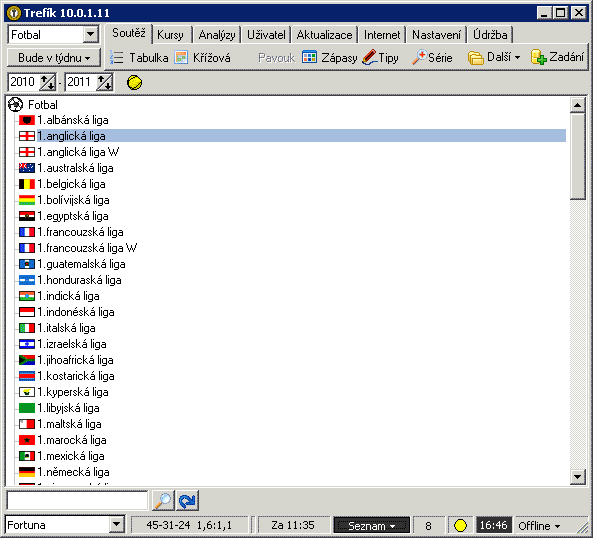Expand the Fortuna bookmaker combo box

click(x=116, y=525)
